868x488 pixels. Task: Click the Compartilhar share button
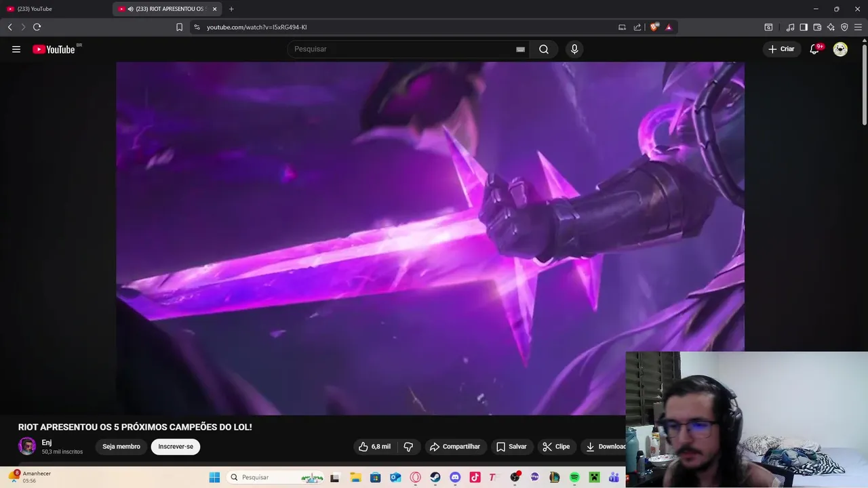pos(454,447)
